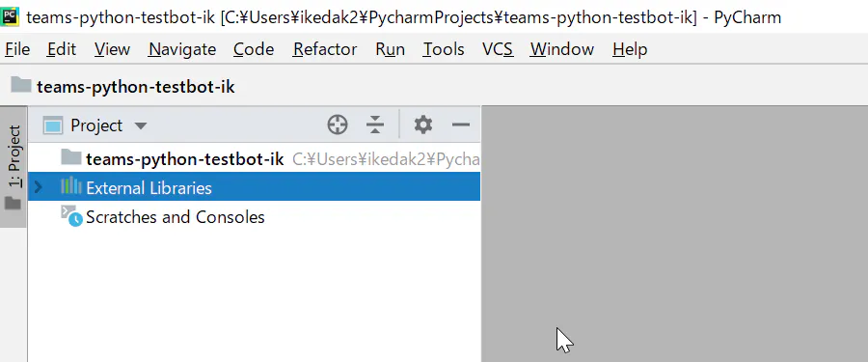868x362 pixels.
Task: Click the Project view window icon
Action: click(53, 125)
